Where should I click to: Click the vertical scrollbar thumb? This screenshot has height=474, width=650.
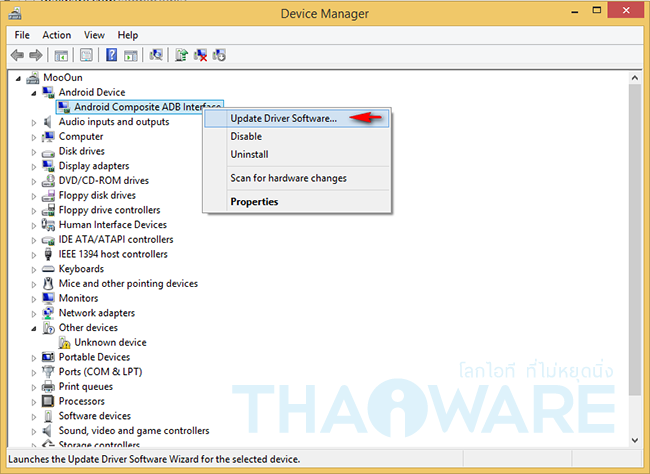[x=635, y=240]
